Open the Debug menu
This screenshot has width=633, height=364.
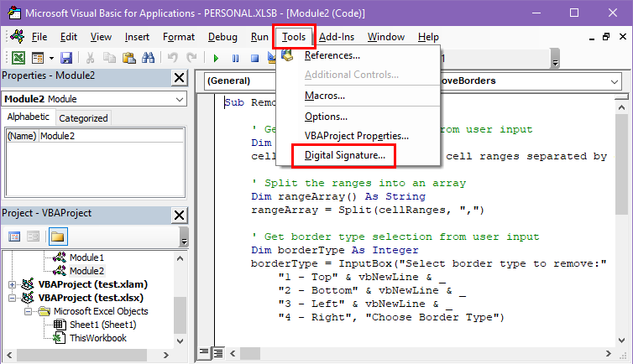click(222, 37)
